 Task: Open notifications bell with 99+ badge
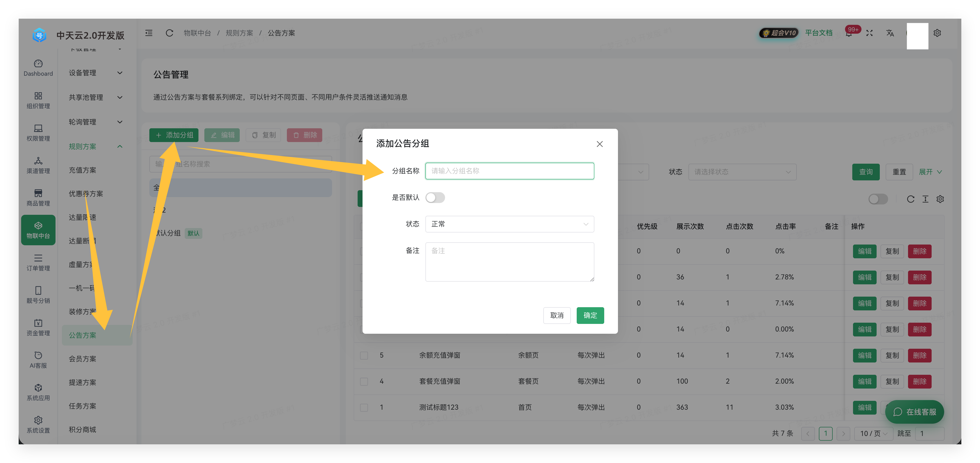849,33
